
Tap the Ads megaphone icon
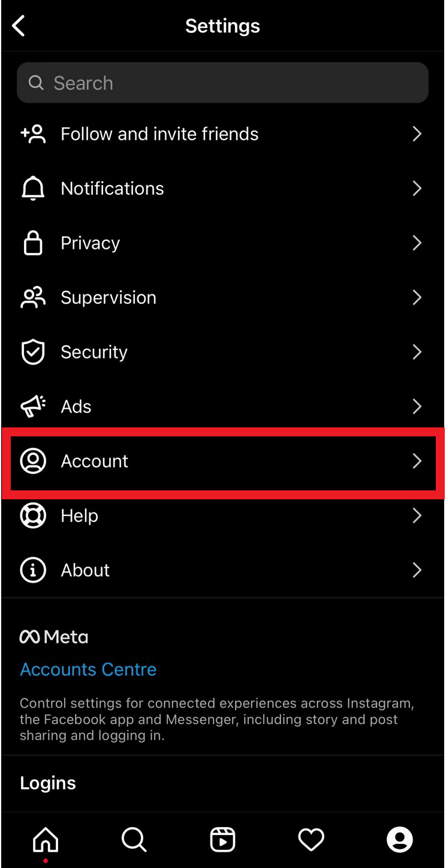(x=33, y=407)
